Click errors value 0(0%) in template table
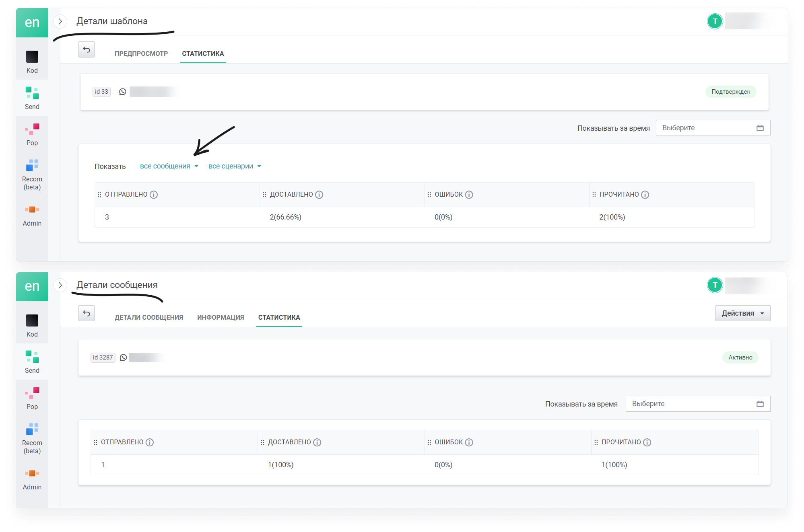This screenshot has height=532, width=804. [443, 217]
